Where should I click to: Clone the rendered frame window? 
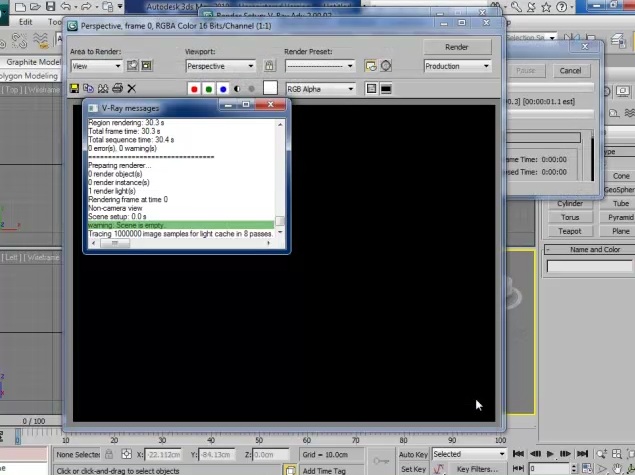(103, 88)
